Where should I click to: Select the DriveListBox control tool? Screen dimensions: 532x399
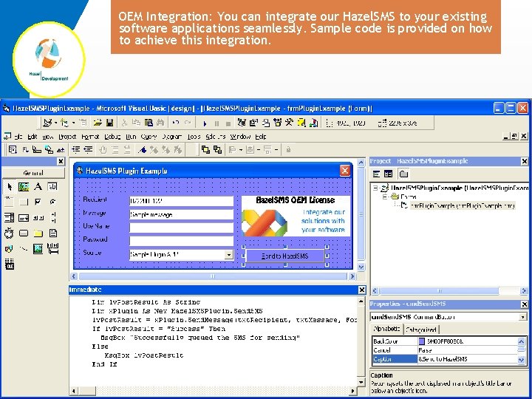[24, 233]
